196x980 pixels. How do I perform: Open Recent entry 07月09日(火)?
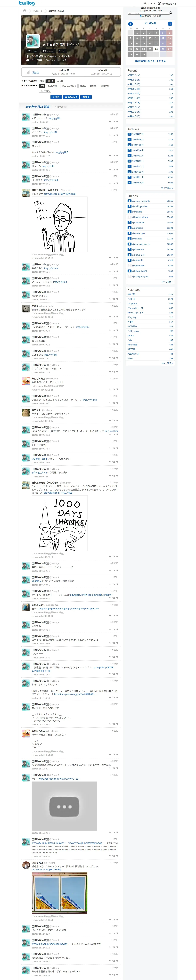pos(134,75)
